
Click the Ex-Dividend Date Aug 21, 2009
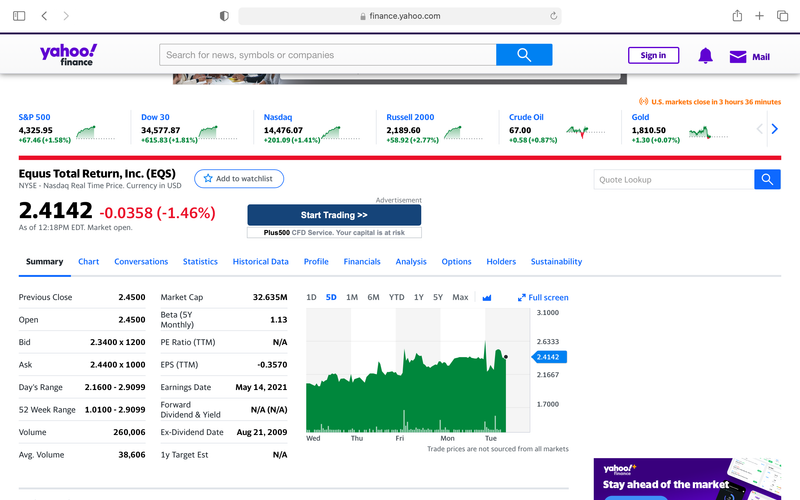pyautogui.click(x=262, y=432)
